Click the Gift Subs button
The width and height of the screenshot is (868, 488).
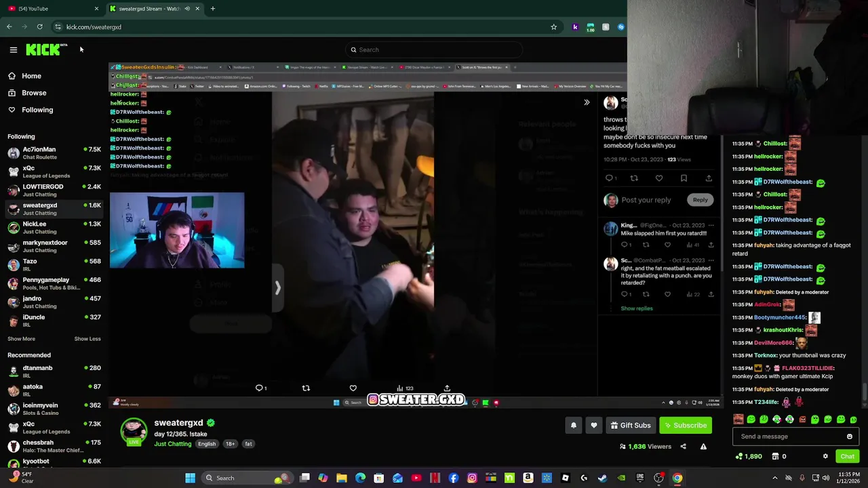(x=631, y=425)
